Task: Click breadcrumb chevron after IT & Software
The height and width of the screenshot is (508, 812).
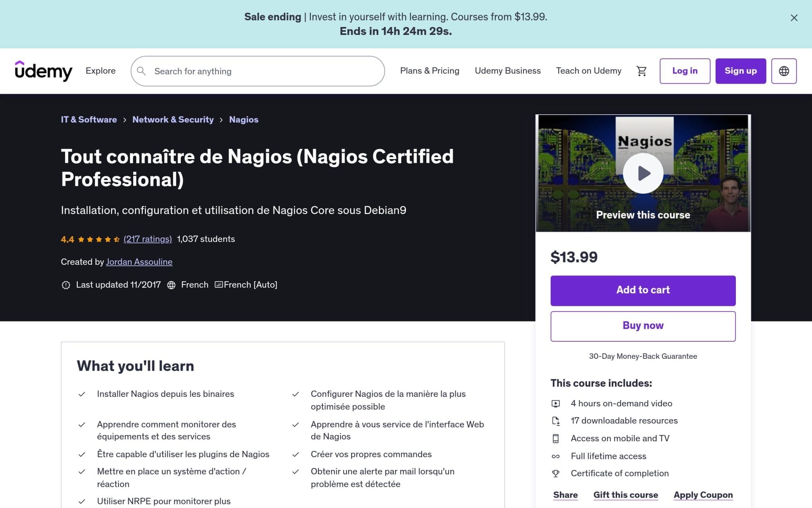Action: pyautogui.click(x=124, y=120)
